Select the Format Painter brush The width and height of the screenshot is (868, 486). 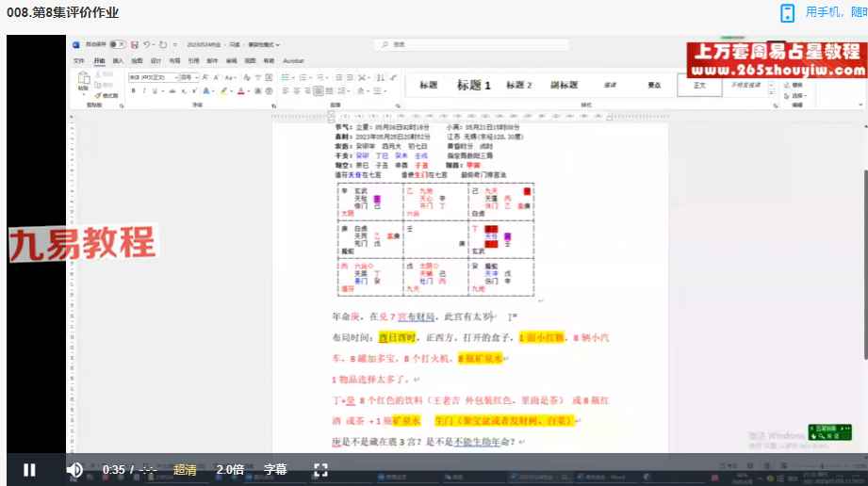pyautogui.click(x=106, y=96)
